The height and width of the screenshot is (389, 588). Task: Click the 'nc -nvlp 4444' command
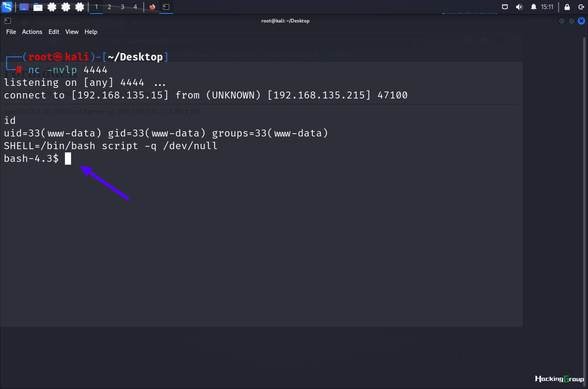(x=68, y=70)
